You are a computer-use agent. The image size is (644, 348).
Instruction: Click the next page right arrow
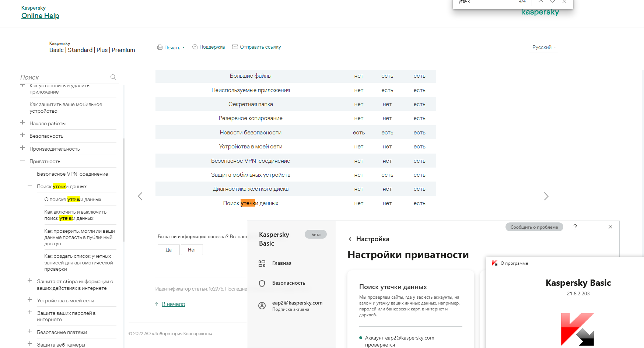click(546, 196)
